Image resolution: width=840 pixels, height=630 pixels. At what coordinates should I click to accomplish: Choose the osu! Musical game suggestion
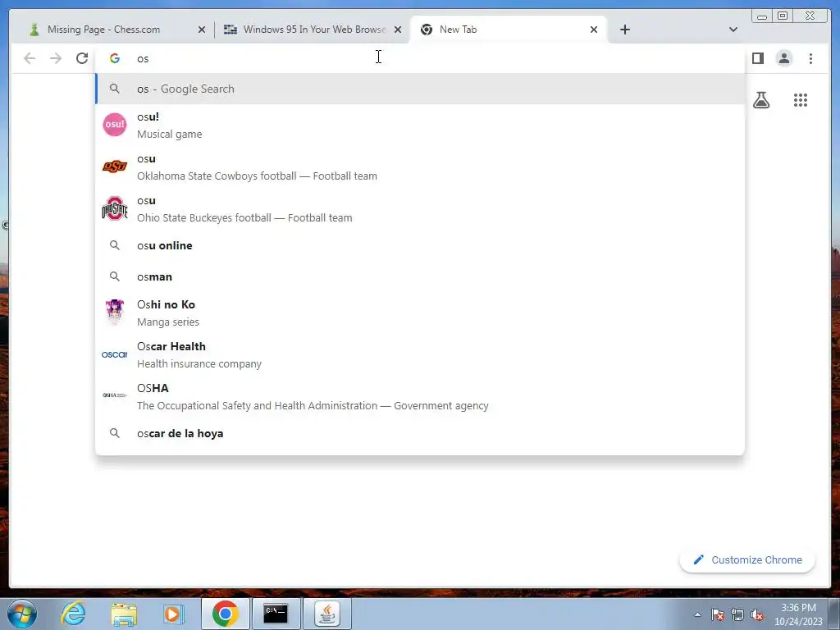[419, 126]
